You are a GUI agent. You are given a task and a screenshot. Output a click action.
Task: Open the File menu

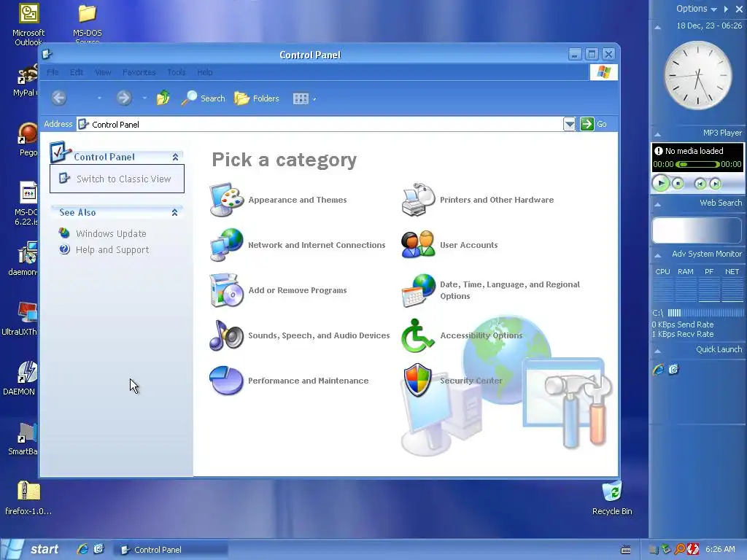pyautogui.click(x=53, y=72)
